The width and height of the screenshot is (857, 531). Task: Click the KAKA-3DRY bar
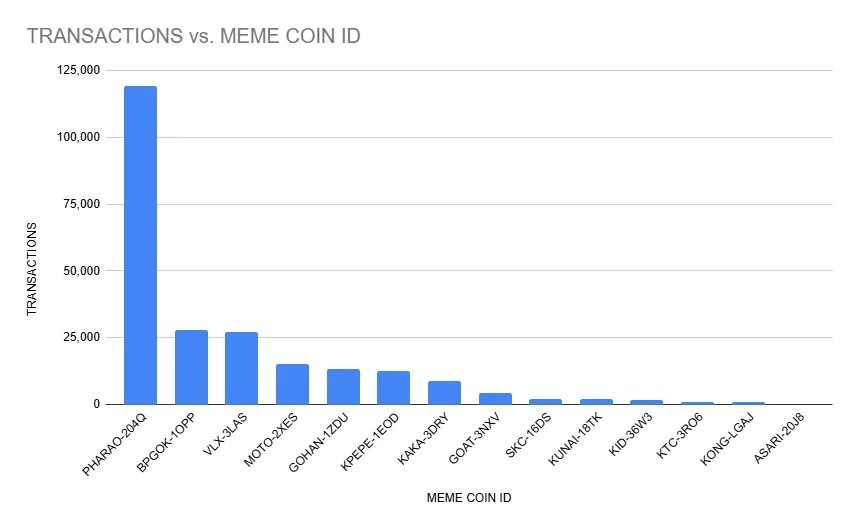pyautogui.click(x=444, y=393)
